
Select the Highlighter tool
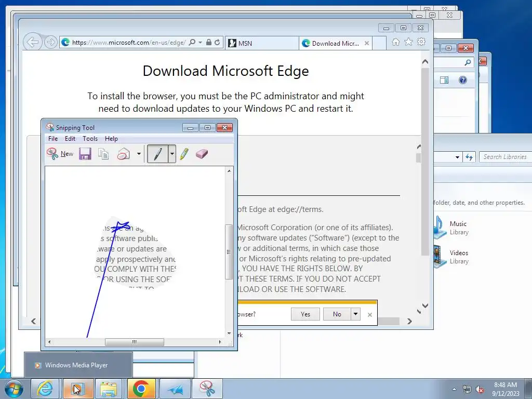tap(184, 154)
